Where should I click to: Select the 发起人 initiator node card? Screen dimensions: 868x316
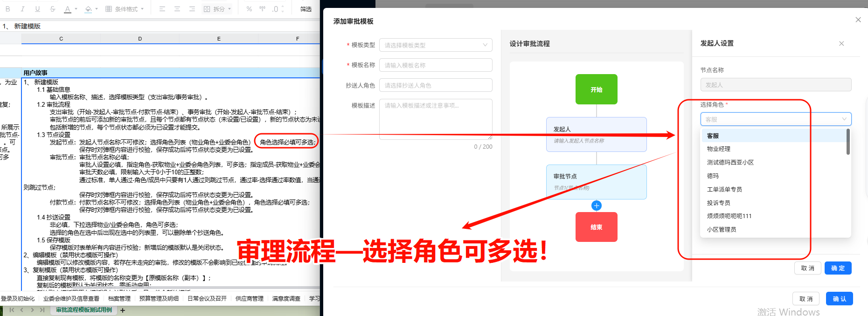click(x=597, y=134)
